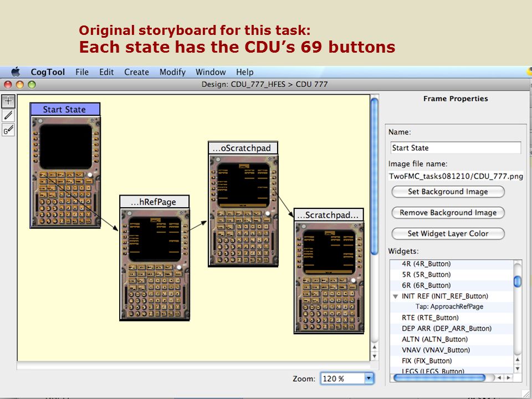Open the Apple menu
Image resolution: width=532 pixels, height=399 pixels.
(16, 72)
